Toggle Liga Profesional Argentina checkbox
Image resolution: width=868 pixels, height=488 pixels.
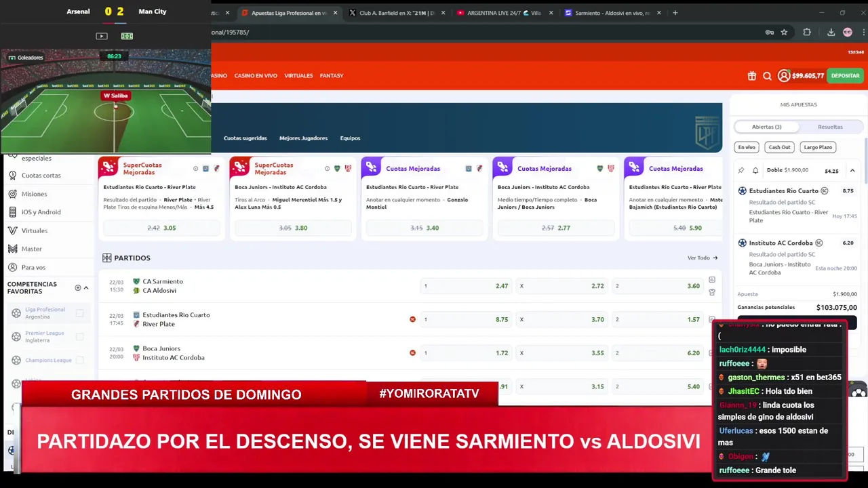[80, 313]
